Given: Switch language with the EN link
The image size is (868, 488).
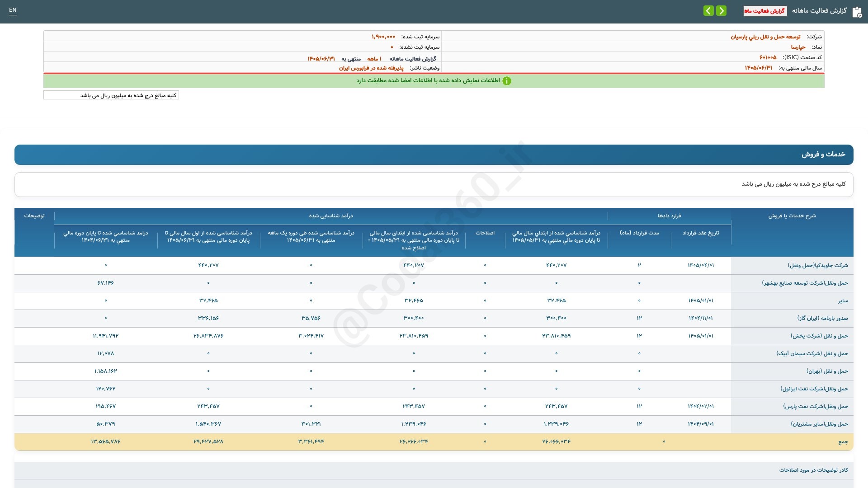Looking at the screenshot, I should coord(13,10).
